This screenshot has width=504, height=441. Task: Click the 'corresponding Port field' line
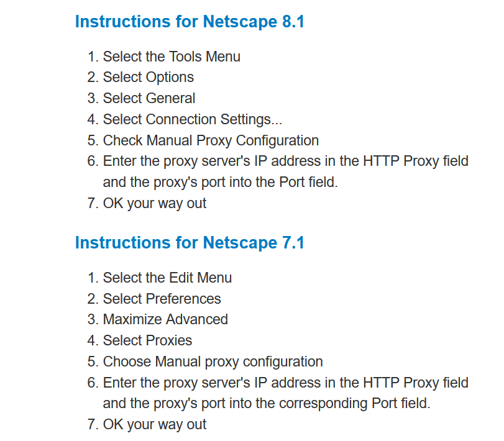[x=267, y=404]
